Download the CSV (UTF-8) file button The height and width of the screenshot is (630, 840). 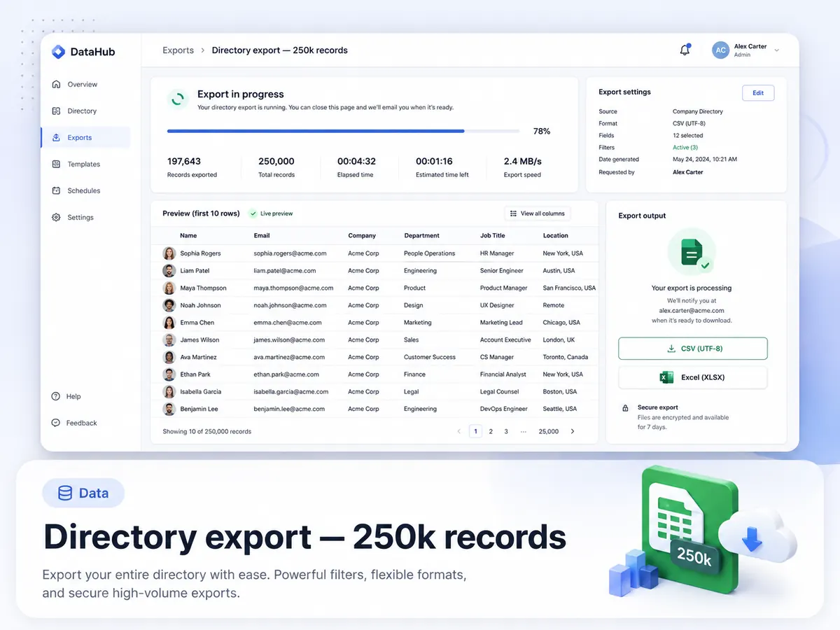(693, 349)
